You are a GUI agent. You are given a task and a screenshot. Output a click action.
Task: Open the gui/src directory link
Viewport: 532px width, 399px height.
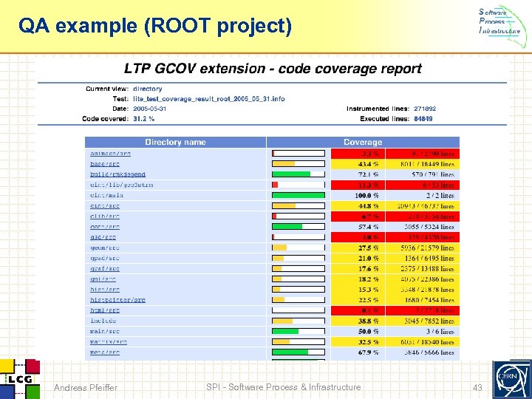point(103,279)
